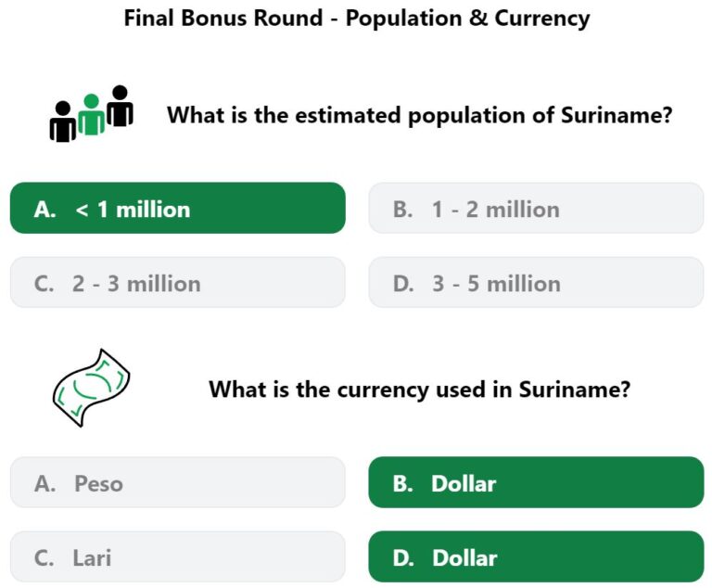Choose population answer B. 1 - 2 million
This screenshot has width=712, height=588.
pos(536,208)
